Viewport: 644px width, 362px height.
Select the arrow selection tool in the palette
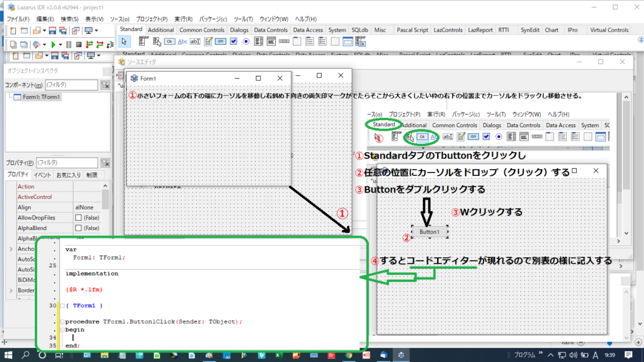point(124,41)
